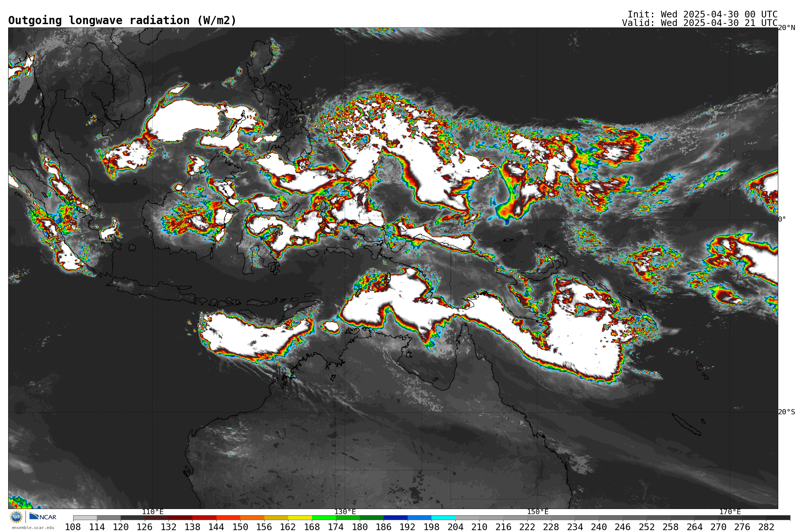Click the colorbar label '192'
Screen dimensions: 802x532
(x=407, y=527)
